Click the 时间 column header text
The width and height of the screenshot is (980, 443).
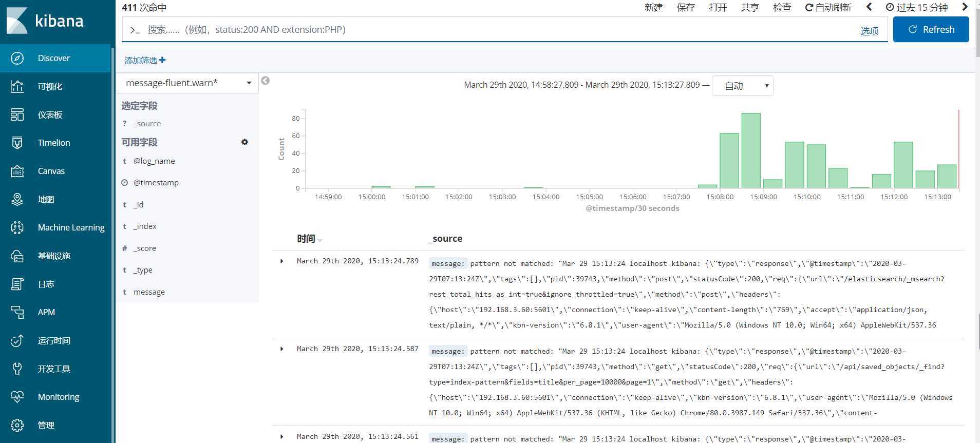[306, 239]
